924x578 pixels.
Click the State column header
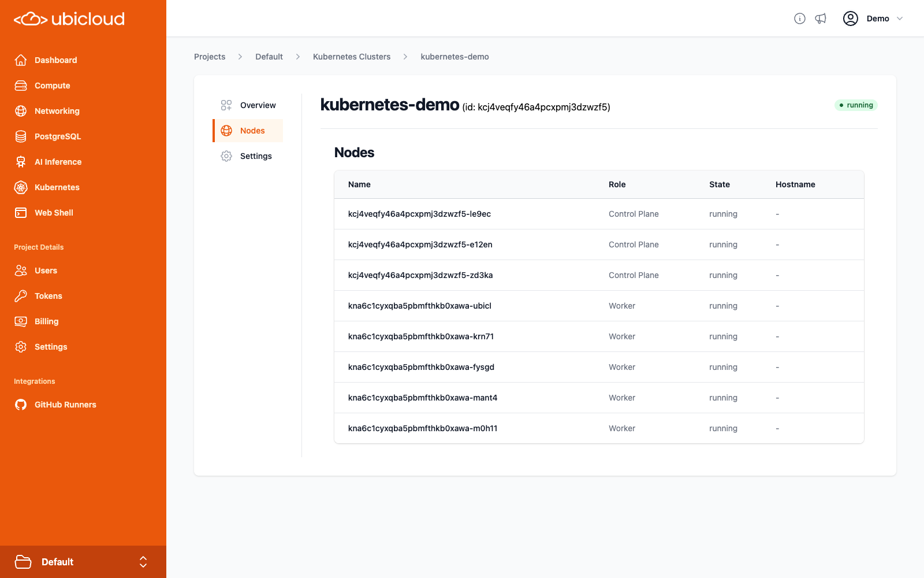coord(720,184)
